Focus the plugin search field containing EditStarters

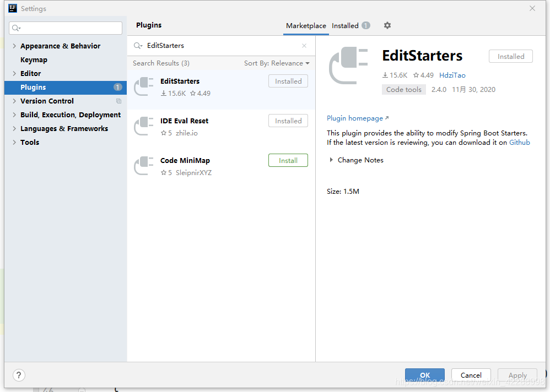(x=221, y=46)
